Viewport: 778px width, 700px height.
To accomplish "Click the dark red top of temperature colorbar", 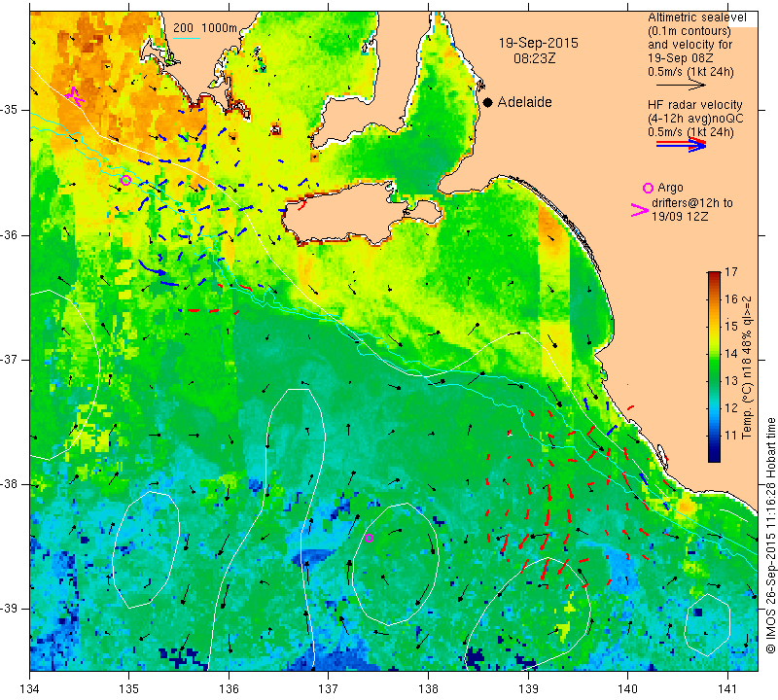I will 714,274.
